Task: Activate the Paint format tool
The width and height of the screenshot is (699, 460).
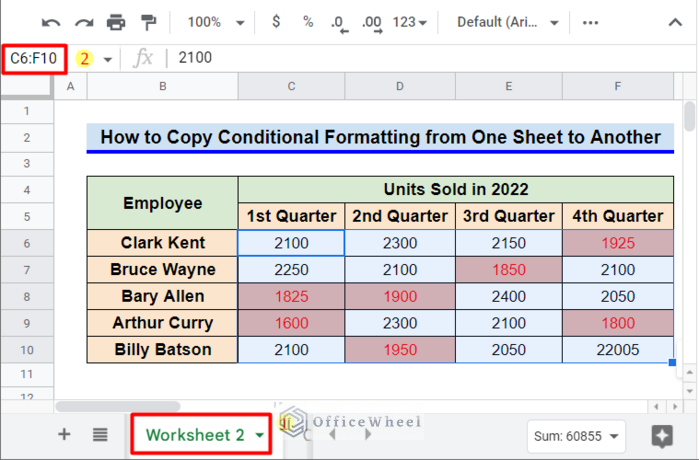Action: [x=148, y=22]
